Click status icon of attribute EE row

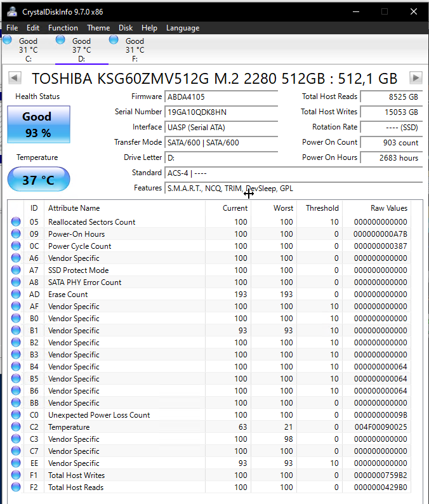click(x=16, y=463)
